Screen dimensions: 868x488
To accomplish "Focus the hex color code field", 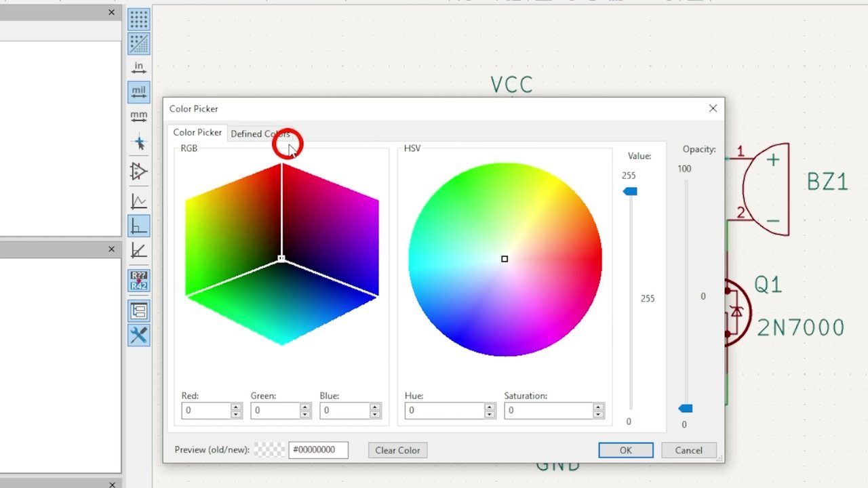I will coord(318,450).
